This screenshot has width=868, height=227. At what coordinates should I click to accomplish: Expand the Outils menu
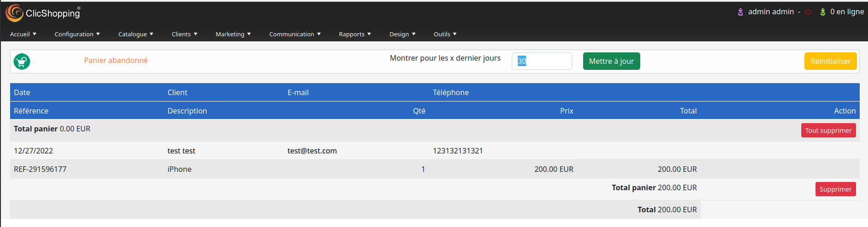tap(445, 34)
